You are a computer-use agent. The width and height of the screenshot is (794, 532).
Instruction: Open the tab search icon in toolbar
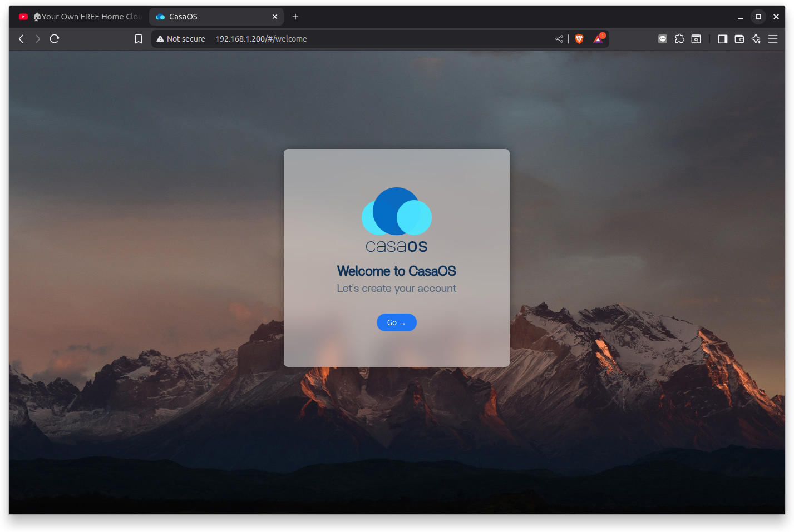click(696, 39)
